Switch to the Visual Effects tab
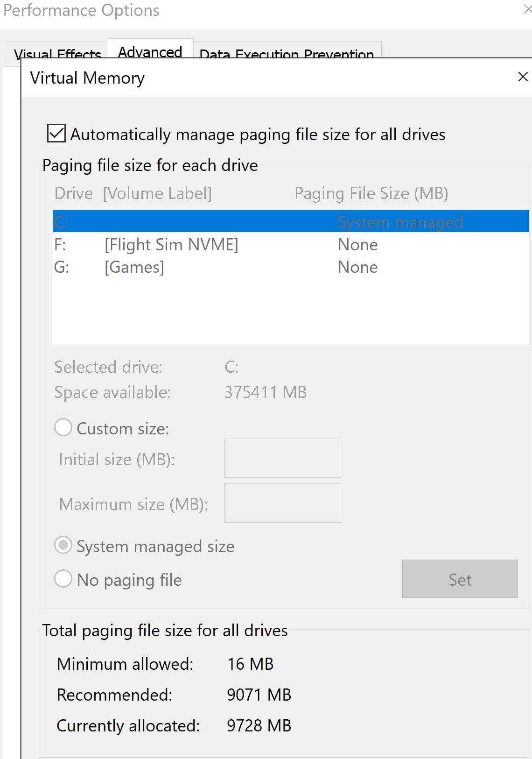The image size is (532, 759). point(57,54)
